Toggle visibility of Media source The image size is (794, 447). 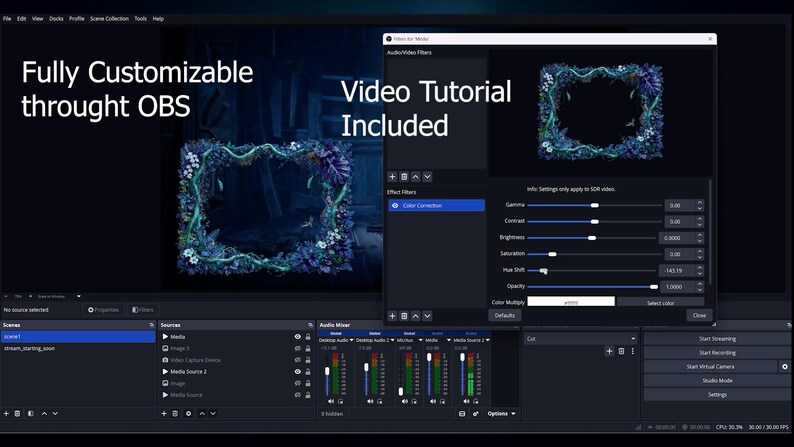coord(298,337)
